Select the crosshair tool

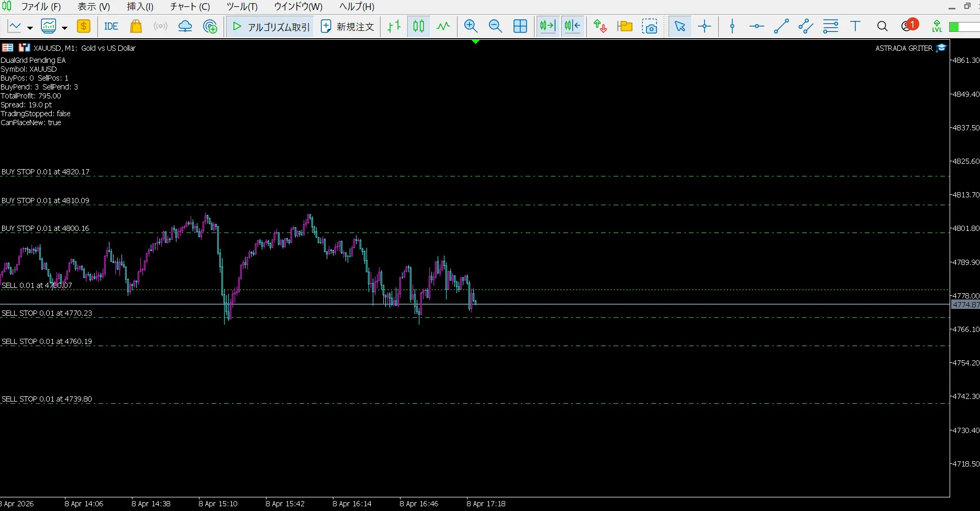pyautogui.click(x=705, y=26)
